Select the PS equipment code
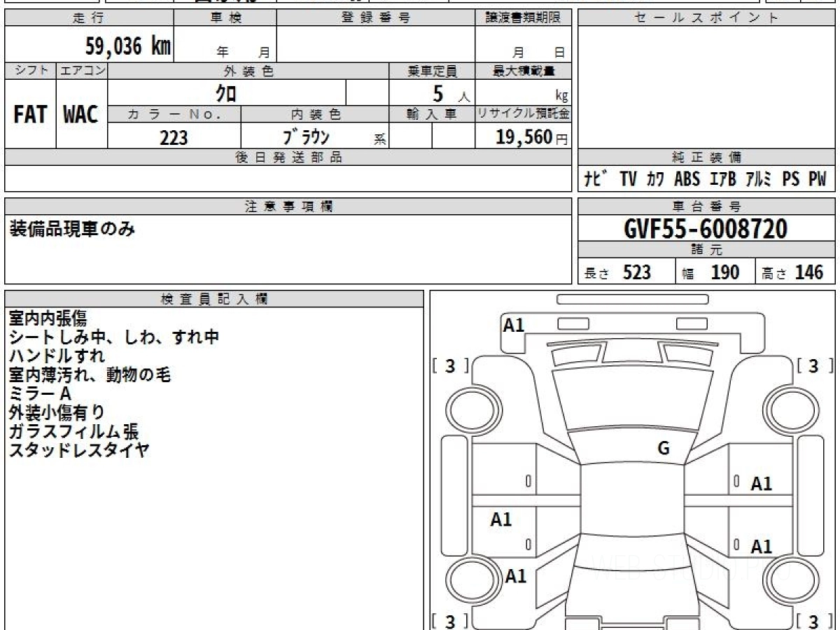 pos(791,180)
